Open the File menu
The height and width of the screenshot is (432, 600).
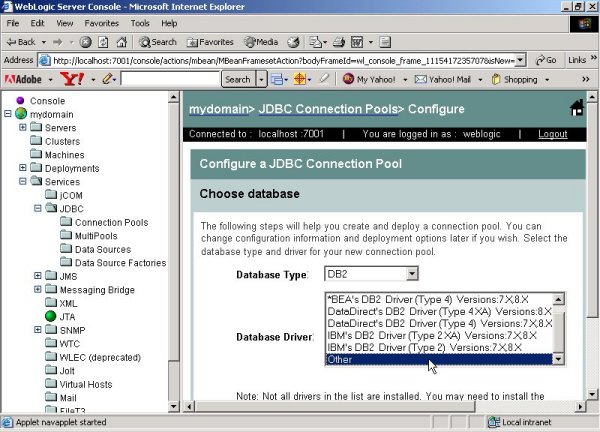point(13,23)
